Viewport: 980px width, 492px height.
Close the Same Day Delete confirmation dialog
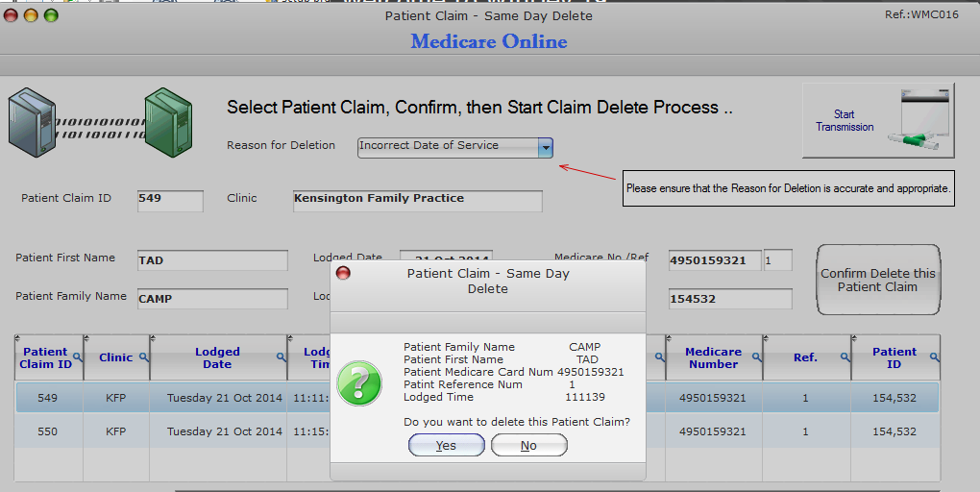tap(343, 273)
